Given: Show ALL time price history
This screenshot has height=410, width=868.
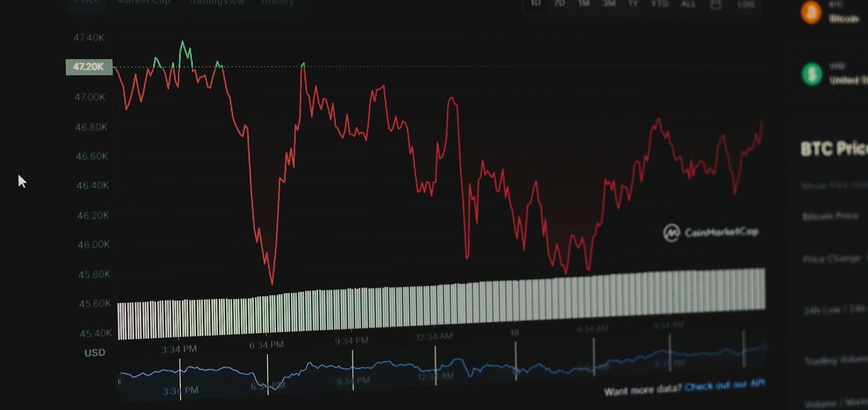Looking at the screenshot, I should [x=688, y=4].
